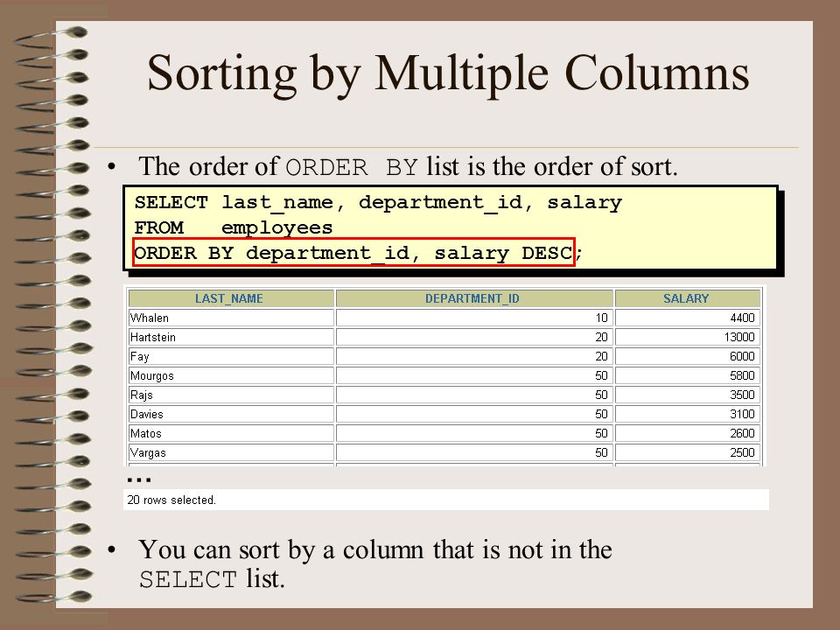Select the Vargas cell
The image size is (840, 630).
click(x=231, y=452)
